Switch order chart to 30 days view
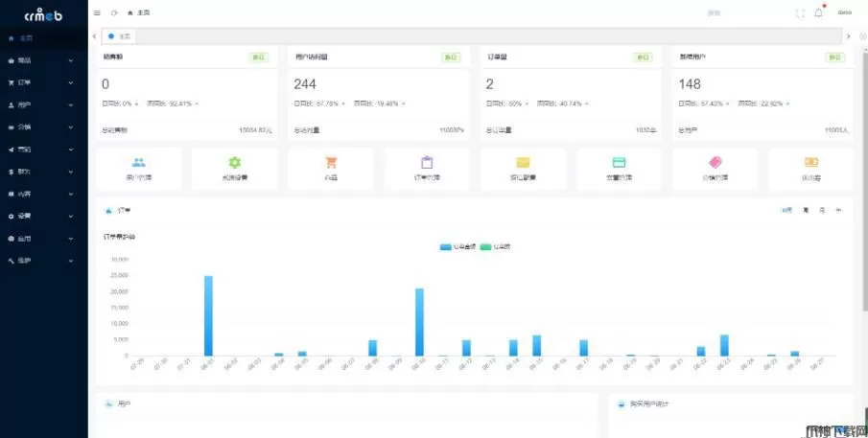Image resolution: width=868 pixels, height=438 pixels. 786,210
